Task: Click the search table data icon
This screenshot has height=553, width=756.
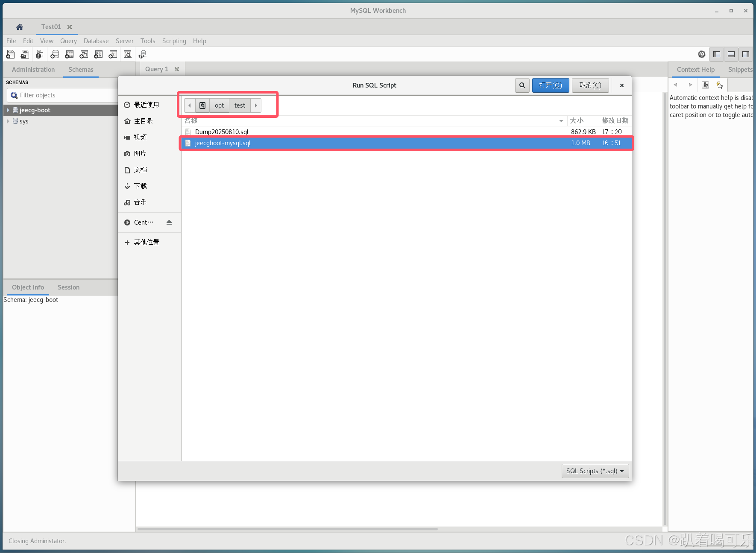Action: [127, 54]
